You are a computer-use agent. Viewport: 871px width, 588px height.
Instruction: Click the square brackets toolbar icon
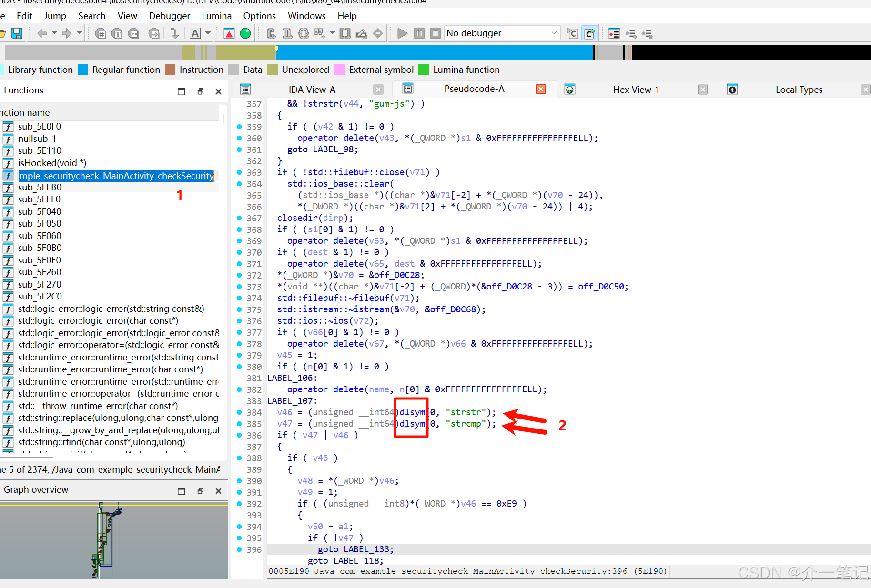tap(345, 33)
